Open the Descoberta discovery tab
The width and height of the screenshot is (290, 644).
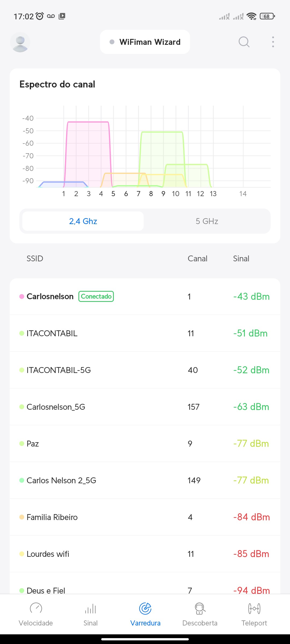click(200, 613)
